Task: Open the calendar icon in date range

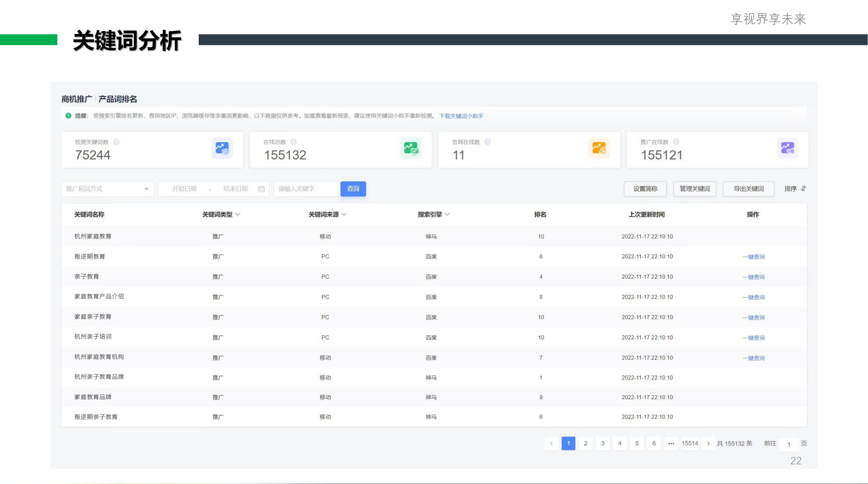Action: (261, 189)
